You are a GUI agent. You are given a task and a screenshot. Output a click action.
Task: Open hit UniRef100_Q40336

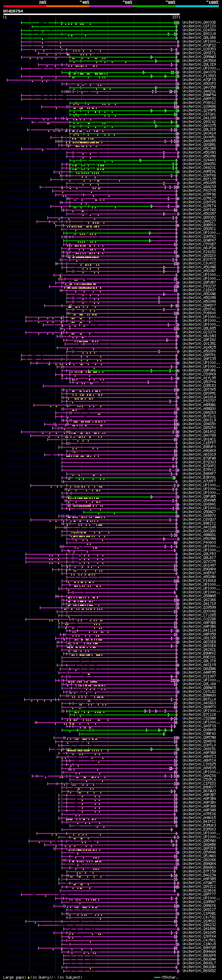tap(199, 23)
